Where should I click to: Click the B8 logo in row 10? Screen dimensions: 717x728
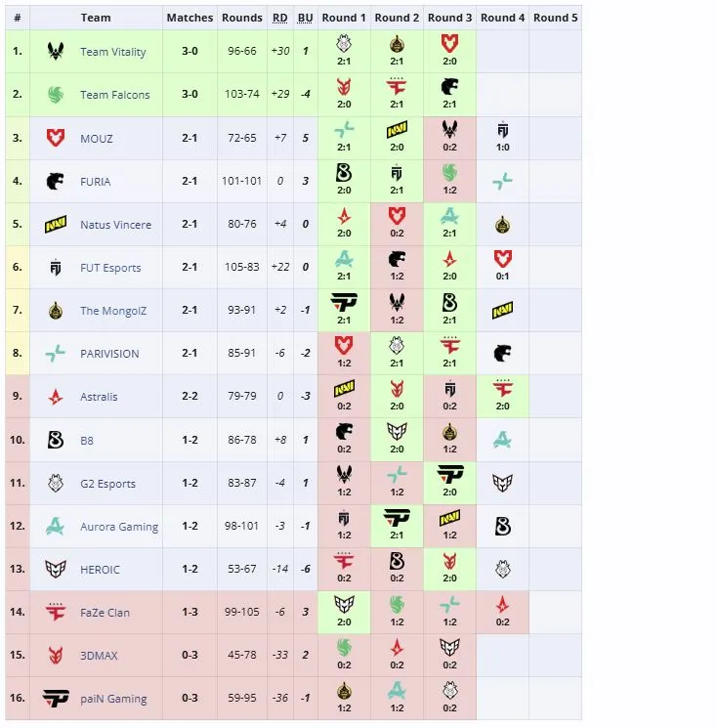point(56,440)
